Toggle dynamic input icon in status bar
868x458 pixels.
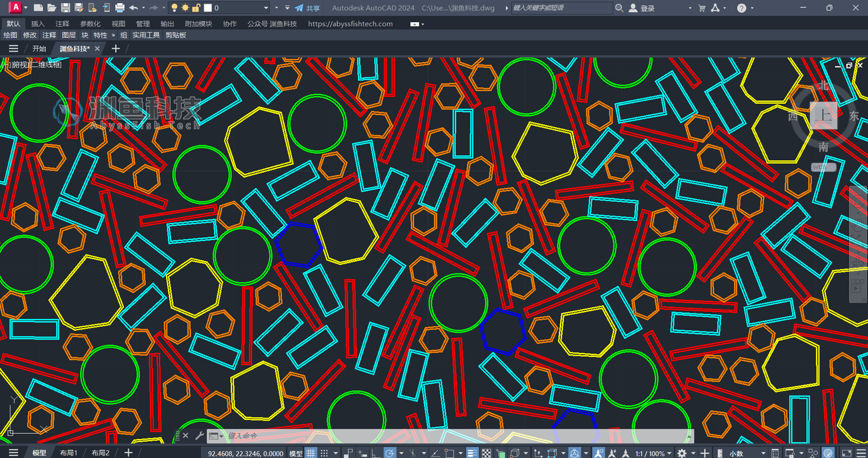[362, 453]
